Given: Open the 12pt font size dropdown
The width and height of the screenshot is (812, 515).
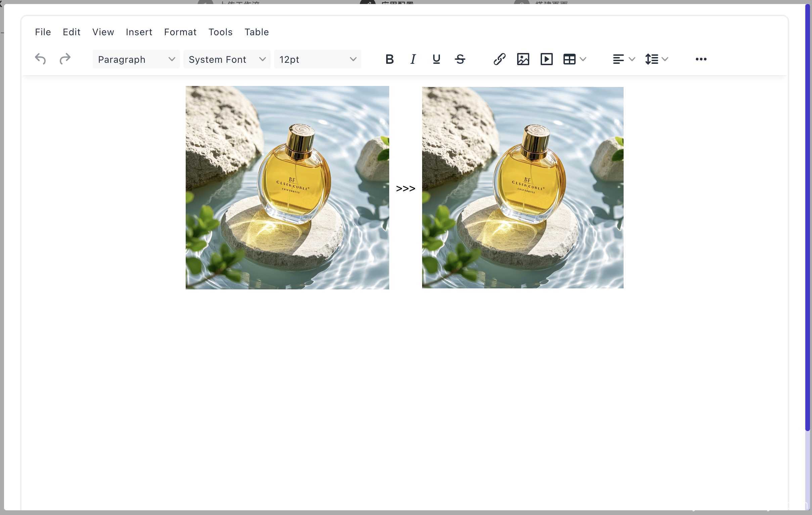Looking at the screenshot, I should click(317, 59).
